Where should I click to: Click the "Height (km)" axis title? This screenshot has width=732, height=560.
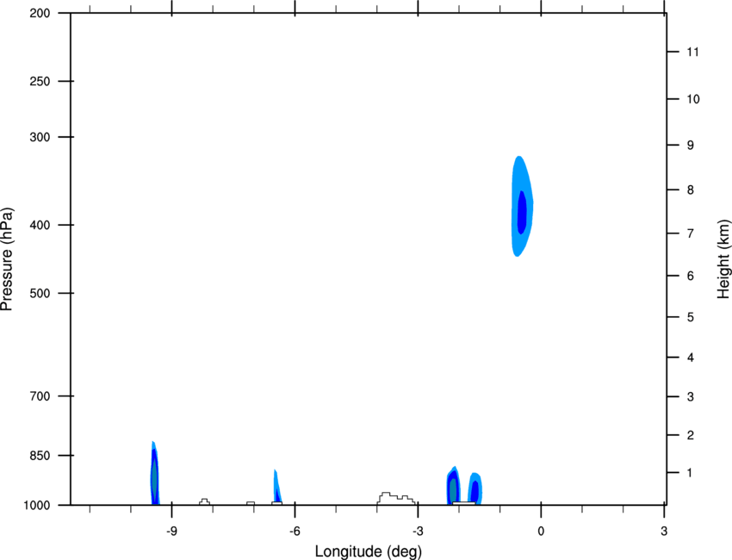coord(723,259)
